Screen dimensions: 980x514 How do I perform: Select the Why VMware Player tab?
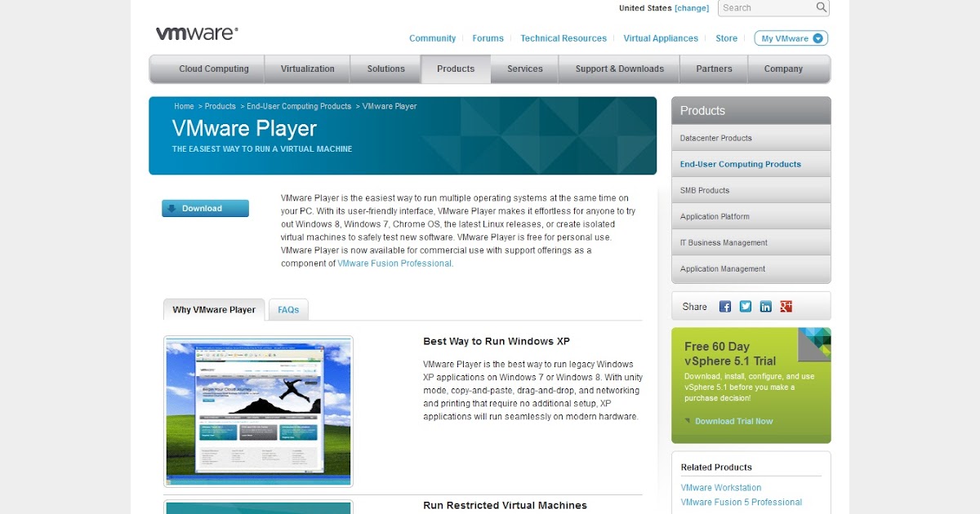214,310
